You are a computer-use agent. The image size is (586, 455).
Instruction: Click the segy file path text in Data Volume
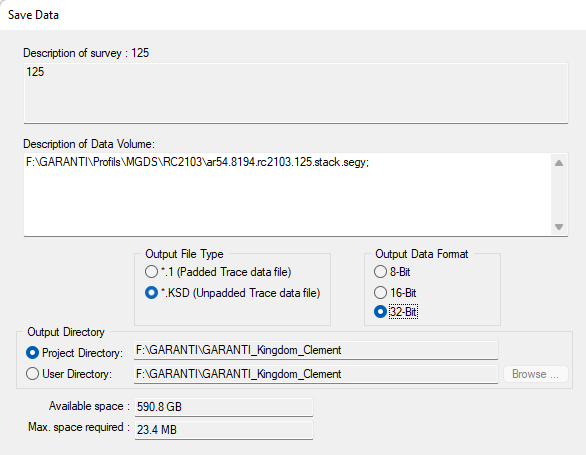(x=197, y=162)
